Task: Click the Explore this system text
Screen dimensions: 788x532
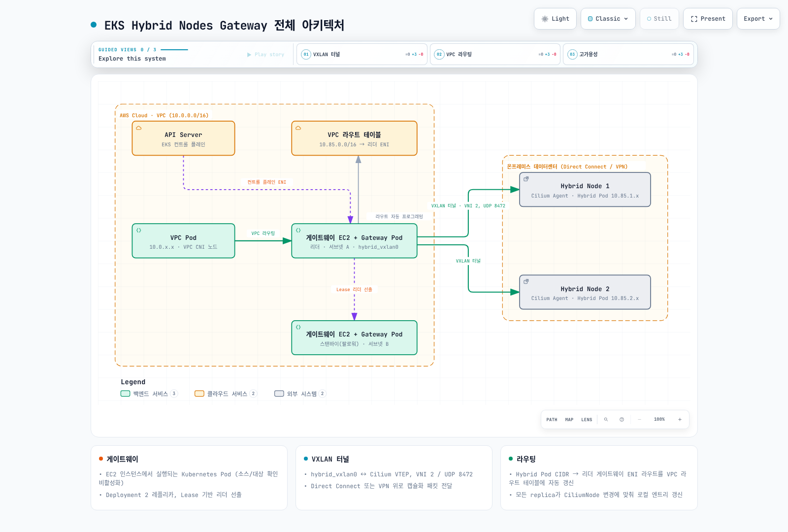Action: (x=132, y=59)
